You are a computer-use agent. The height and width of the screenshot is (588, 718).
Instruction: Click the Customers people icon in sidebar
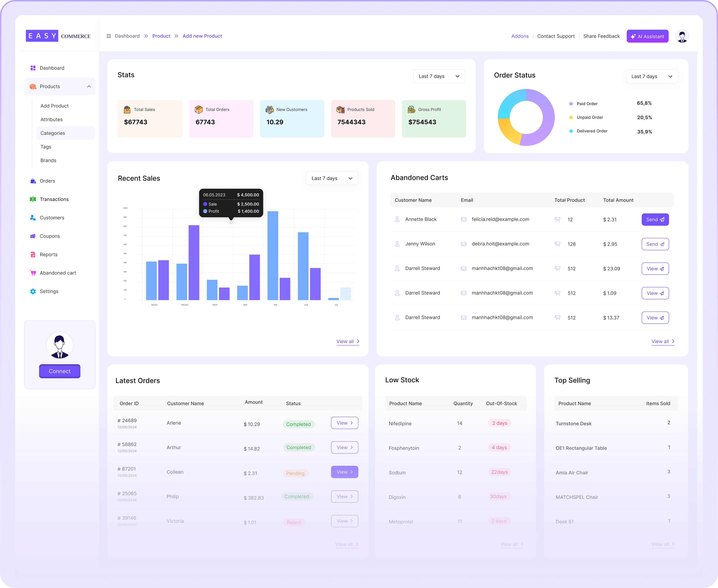coord(33,218)
